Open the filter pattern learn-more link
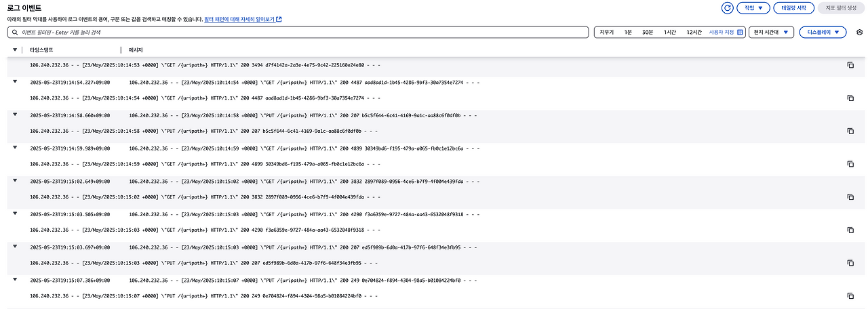The image size is (868, 309). coord(244,20)
